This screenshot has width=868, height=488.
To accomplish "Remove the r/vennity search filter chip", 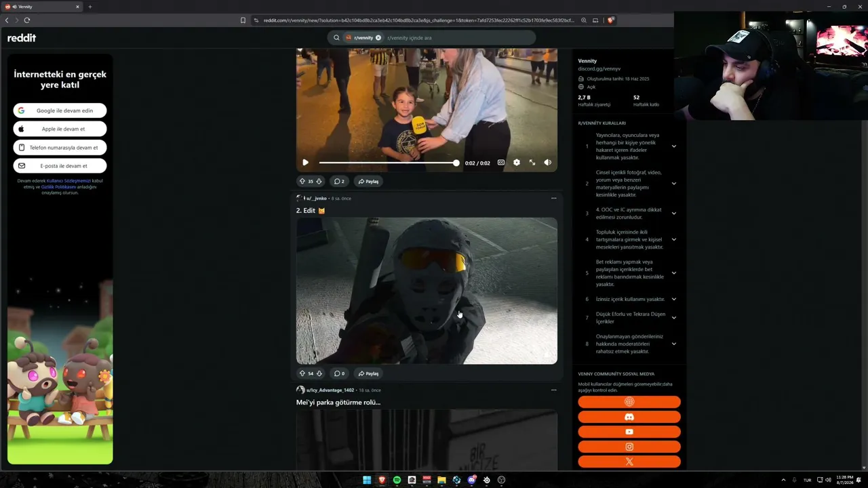I will [x=378, y=38].
